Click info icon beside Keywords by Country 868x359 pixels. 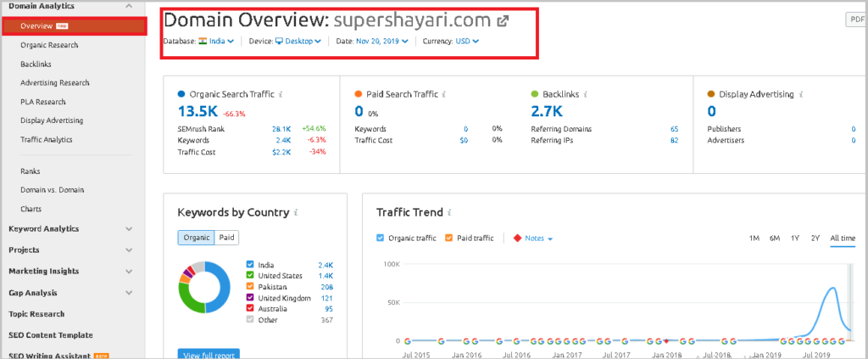(297, 213)
